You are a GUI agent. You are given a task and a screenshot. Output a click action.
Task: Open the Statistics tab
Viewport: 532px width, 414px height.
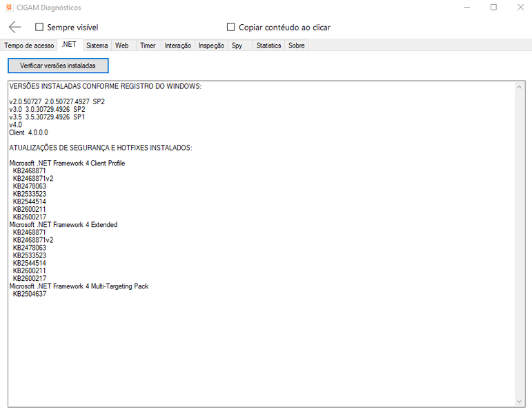tap(268, 46)
